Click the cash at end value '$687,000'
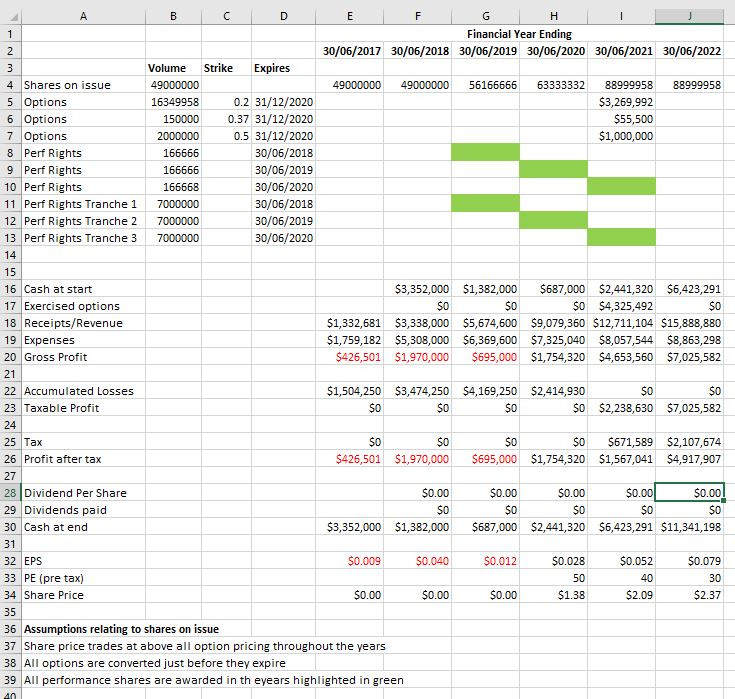This screenshot has width=735, height=699. click(x=486, y=527)
